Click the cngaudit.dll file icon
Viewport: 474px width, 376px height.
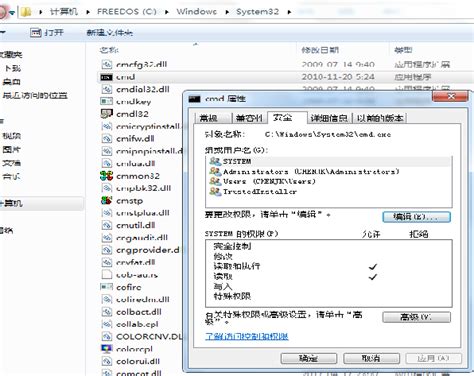click(x=106, y=238)
